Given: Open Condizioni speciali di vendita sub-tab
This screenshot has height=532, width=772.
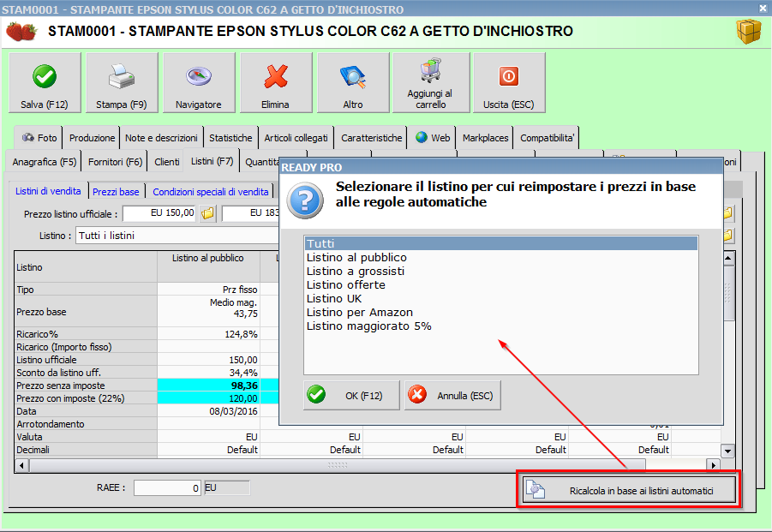Looking at the screenshot, I should 210,192.
